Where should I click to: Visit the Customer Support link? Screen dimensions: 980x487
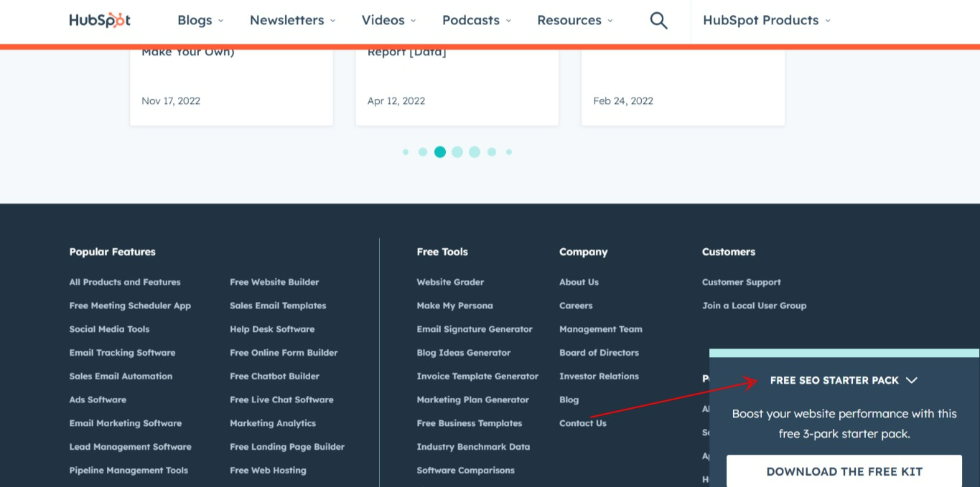pyautogui.click(x=741, y=282)
